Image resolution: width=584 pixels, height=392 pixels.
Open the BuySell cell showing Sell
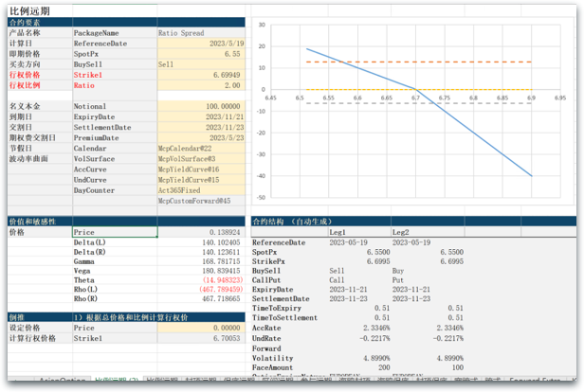tap(199, 64)
